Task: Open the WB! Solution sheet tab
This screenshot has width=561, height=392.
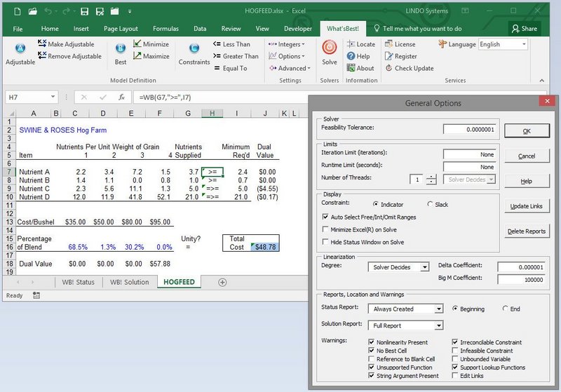Action: [130, 282]
